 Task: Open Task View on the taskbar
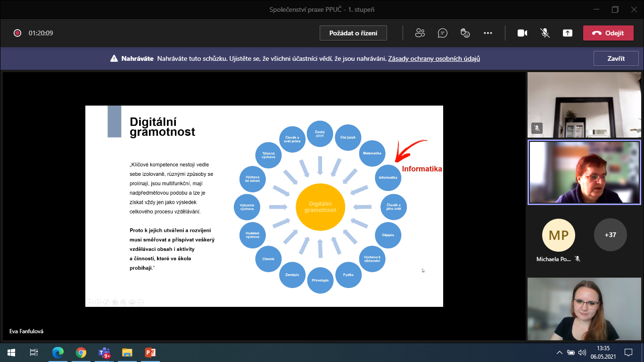(x=34, y=352)
